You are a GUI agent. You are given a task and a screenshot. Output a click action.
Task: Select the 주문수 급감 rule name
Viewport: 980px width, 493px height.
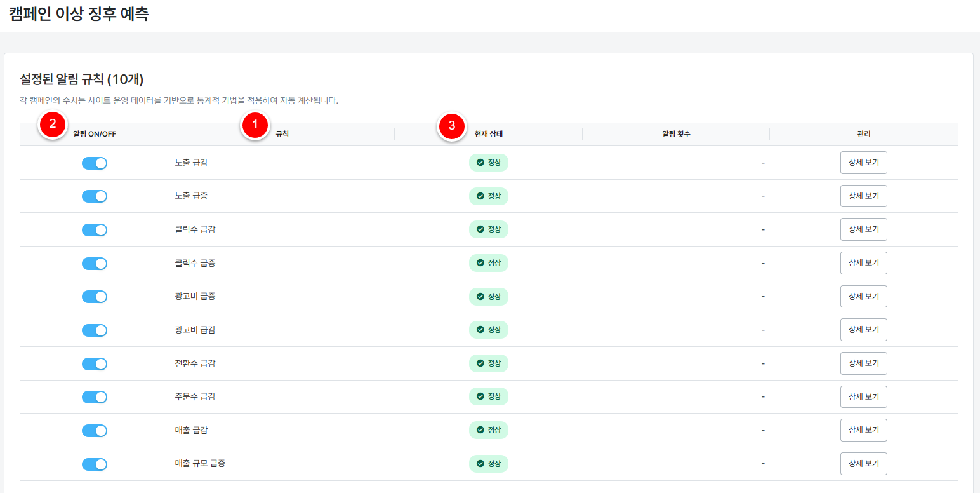[x=195, y=396]
